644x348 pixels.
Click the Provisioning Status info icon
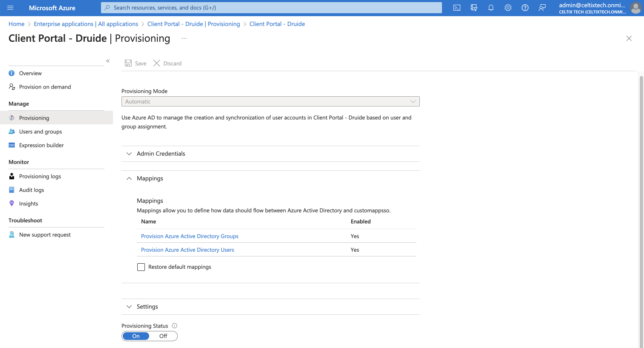174,326
